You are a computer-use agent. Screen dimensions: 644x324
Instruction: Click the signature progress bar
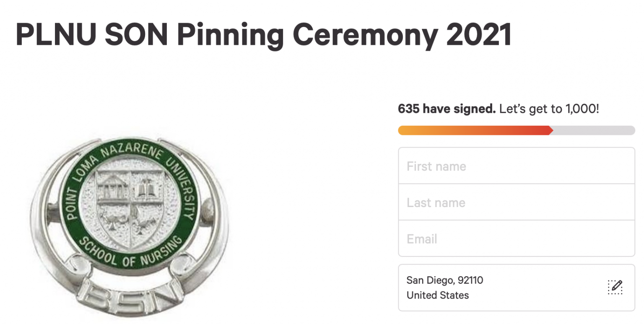516,130
